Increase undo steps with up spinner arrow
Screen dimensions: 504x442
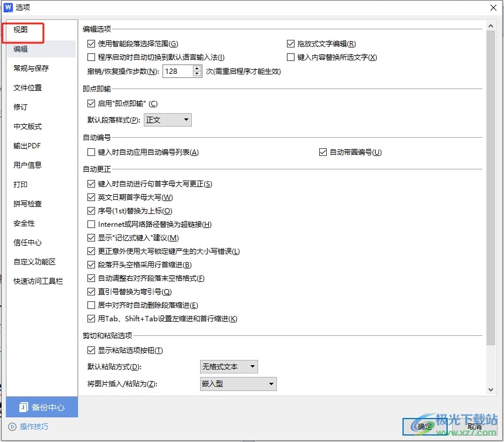197,68
